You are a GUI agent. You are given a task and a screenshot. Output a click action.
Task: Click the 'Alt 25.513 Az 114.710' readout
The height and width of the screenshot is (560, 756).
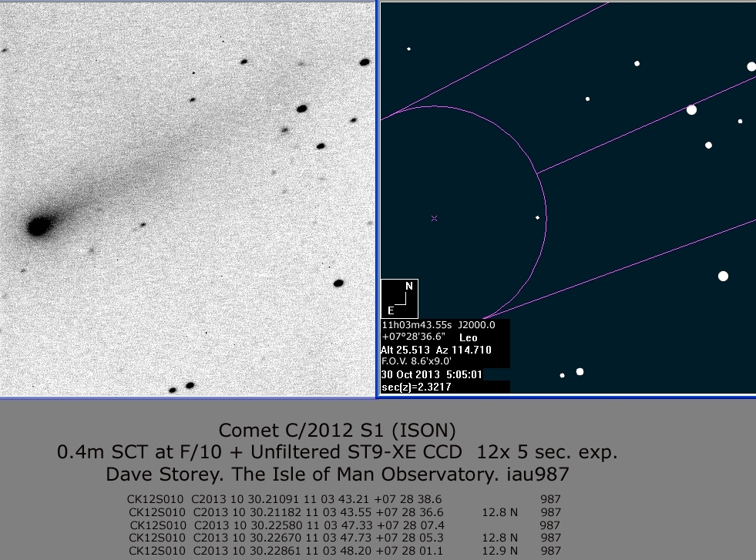point(436,350)
